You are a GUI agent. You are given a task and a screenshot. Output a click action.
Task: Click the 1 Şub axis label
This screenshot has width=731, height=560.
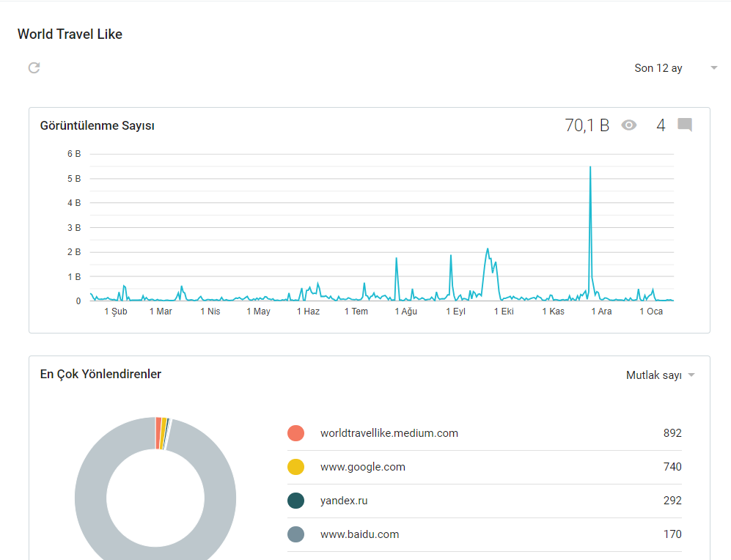(116, 312)
